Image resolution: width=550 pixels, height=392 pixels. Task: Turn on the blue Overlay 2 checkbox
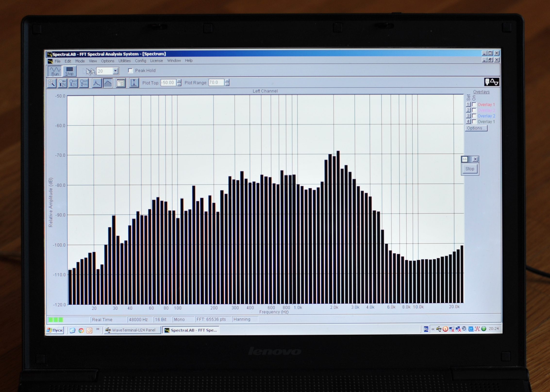tap(474, 116)
